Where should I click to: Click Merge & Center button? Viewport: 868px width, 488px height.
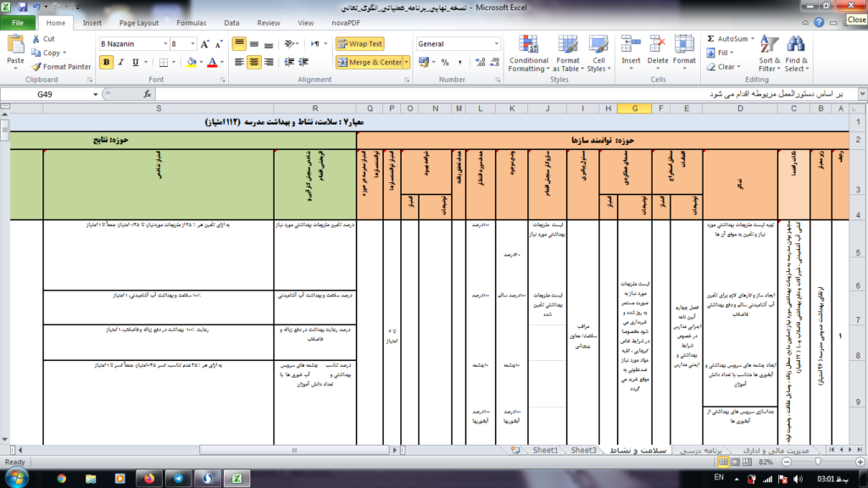tap(370, 63)
